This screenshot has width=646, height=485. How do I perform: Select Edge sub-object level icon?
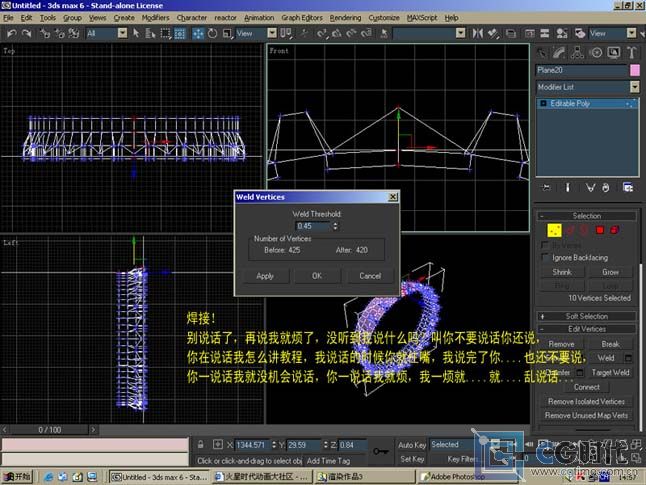(x=571, y=230)
